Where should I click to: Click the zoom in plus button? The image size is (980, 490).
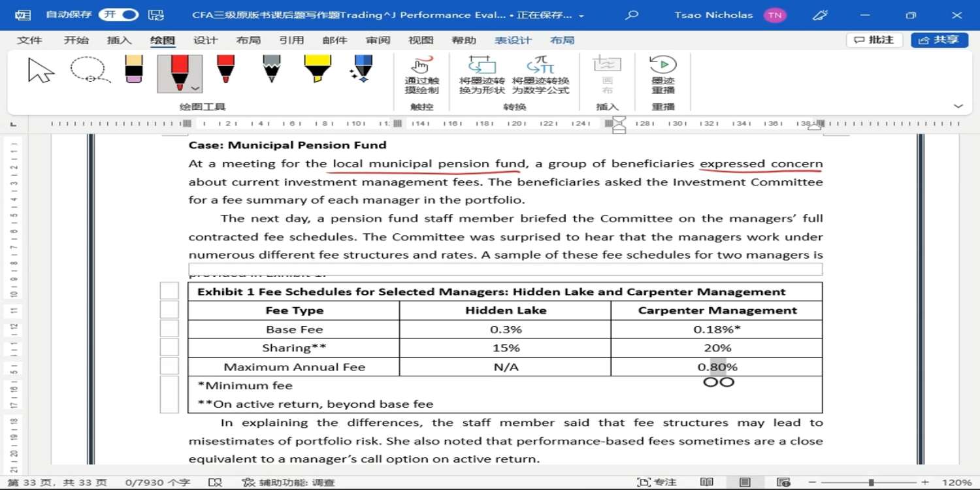click(924, 482)
